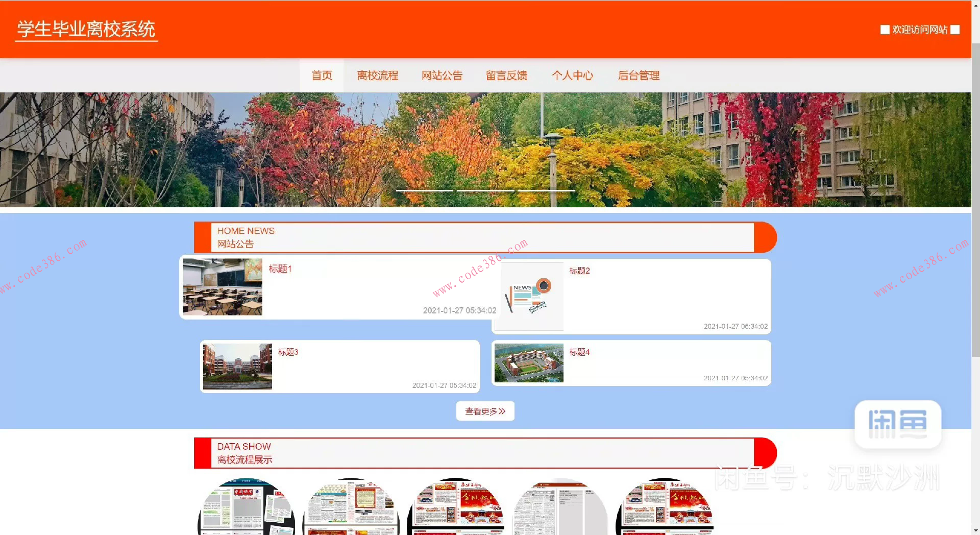Click newspaper icon thumbnail for 标题2
980x535 pixels.
[x=529, y=297]
